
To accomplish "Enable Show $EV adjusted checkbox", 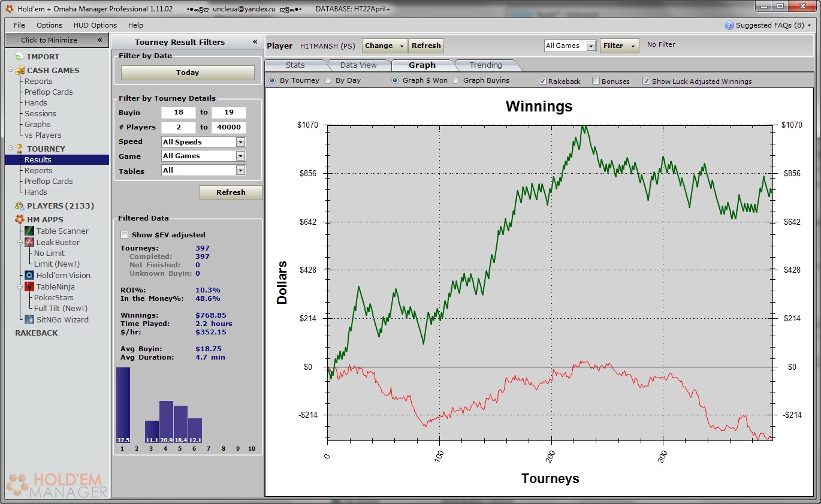I will click(125, 235).
